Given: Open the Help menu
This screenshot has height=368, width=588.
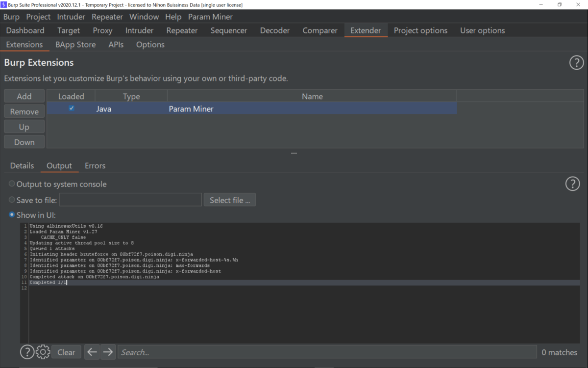Looking at the screenshot, I should tap(173, 17).
